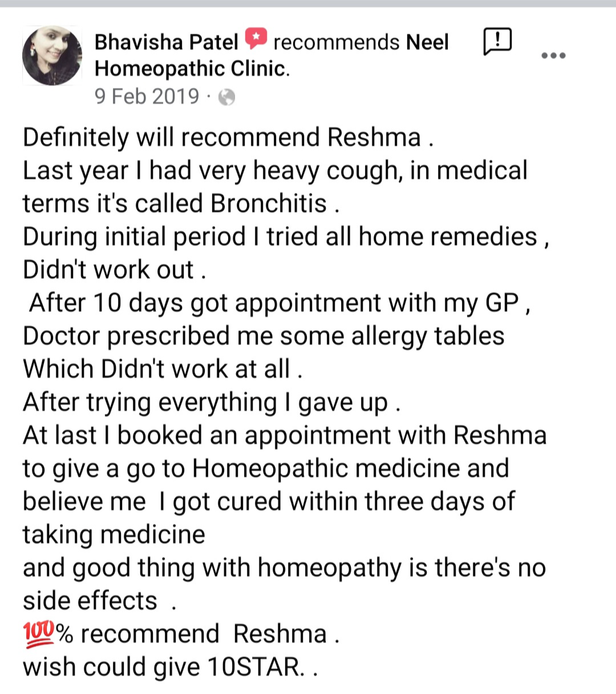
Task: Open Bhavisha Patel's profile name link
Action: point(166,42)
